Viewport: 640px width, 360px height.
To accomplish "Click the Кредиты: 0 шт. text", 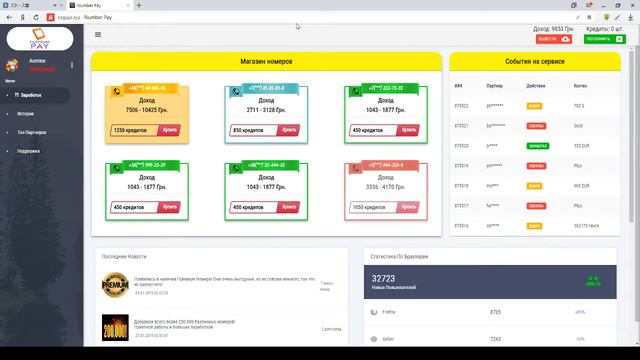I will 604,29.
